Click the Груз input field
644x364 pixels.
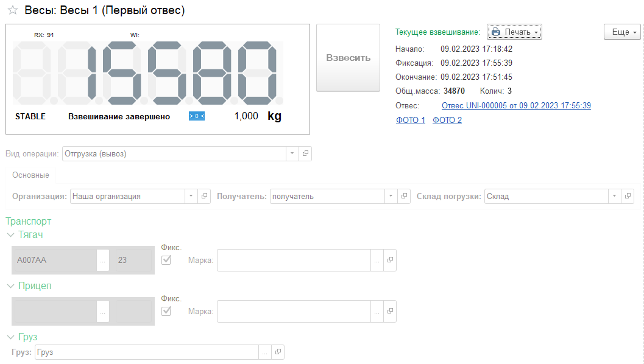coord(146,352)
